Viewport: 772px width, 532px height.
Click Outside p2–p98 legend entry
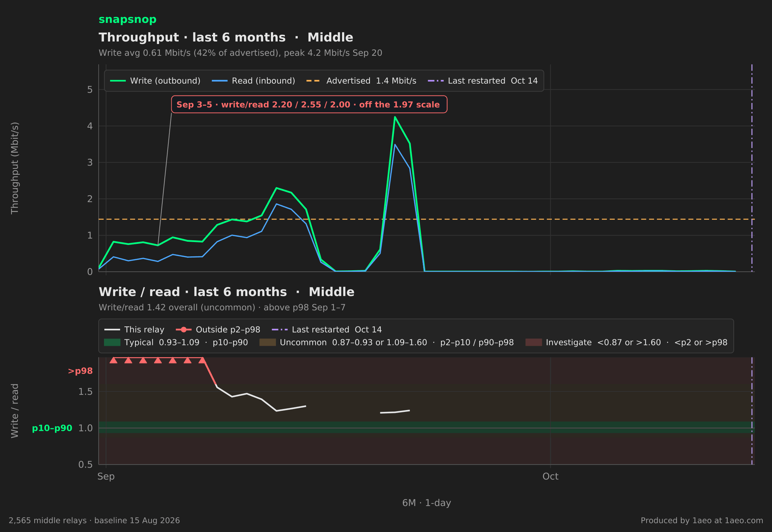pyautogui.click(x=218, y=330)
